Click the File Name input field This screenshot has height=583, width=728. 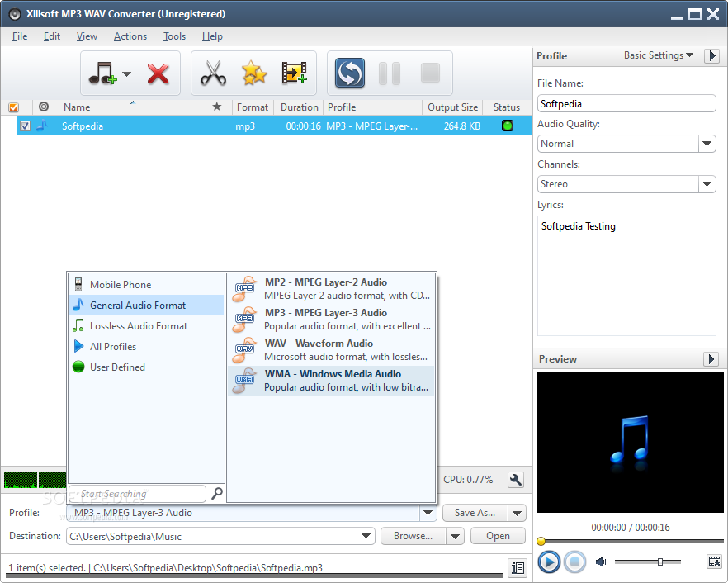point(626,103)
